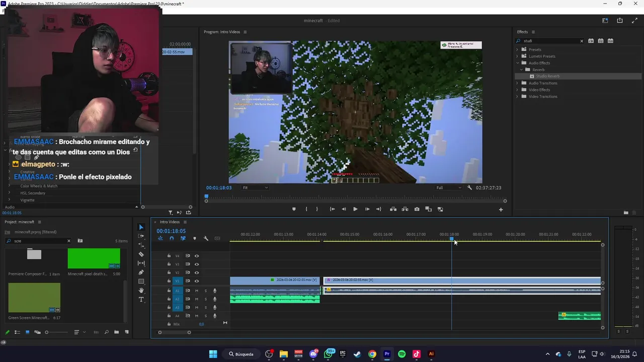Toggle insert sequences as nests option

pos(160,238)
